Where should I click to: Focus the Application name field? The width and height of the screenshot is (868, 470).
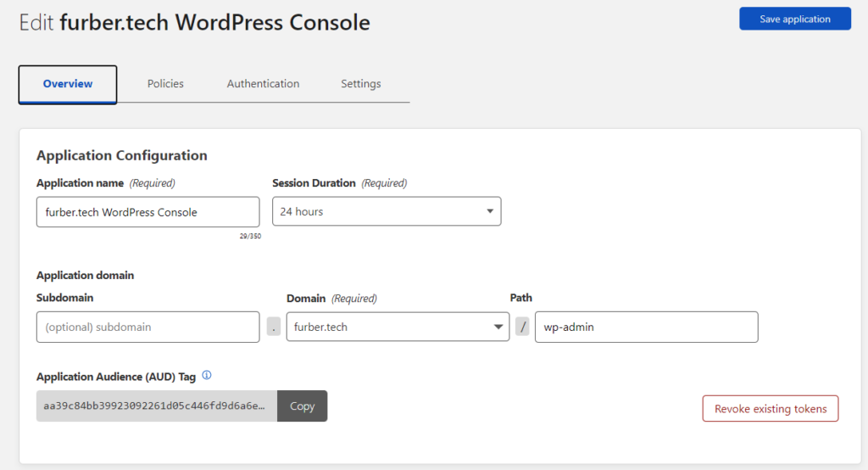pyautogui.click(x=147, y=212)
